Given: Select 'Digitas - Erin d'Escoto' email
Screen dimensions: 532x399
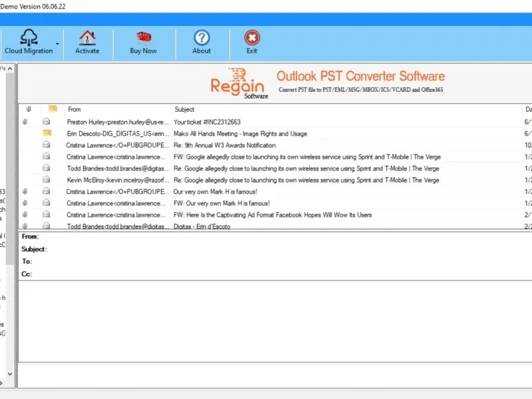Looking at the screenshot, I should pyautogui.click(x=202, y=226).
